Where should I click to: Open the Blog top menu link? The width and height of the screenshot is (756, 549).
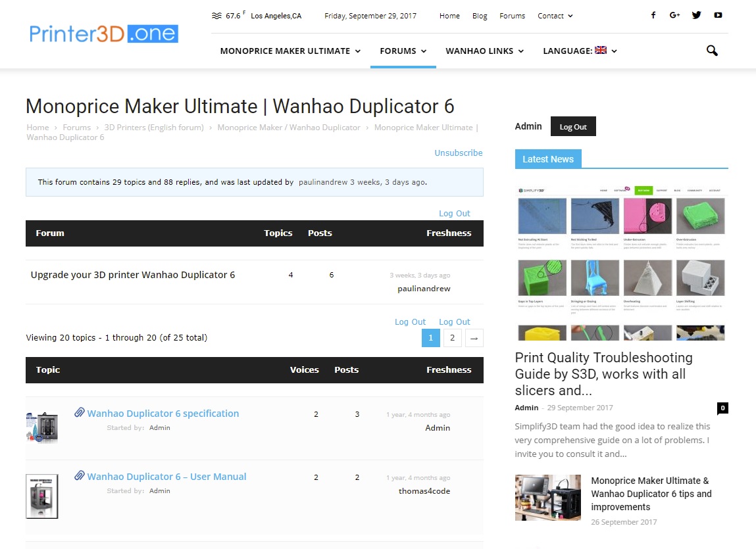(480, 16)
